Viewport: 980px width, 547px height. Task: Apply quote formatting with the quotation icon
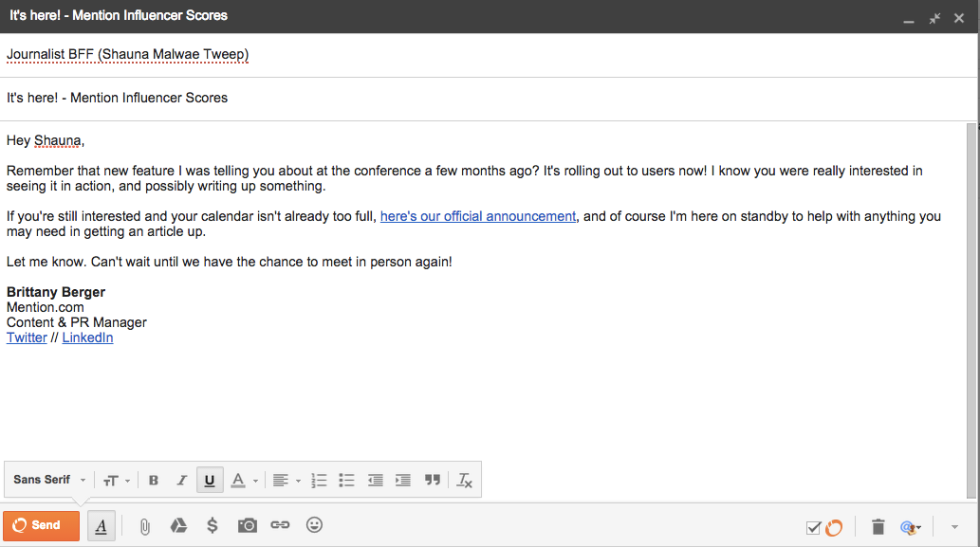(432, 480)
